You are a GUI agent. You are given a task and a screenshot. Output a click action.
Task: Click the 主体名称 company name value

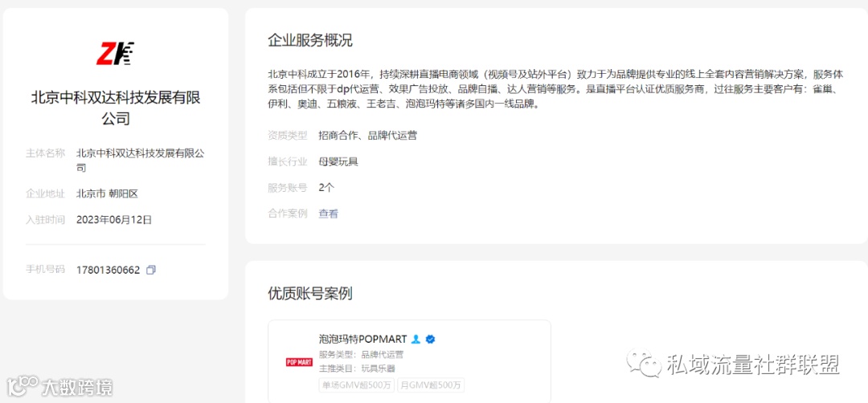(140, 161)
